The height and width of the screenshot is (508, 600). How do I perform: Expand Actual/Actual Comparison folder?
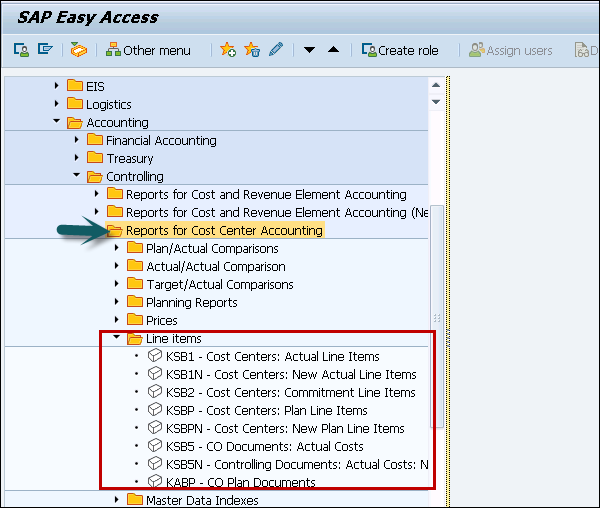(117, 265)
